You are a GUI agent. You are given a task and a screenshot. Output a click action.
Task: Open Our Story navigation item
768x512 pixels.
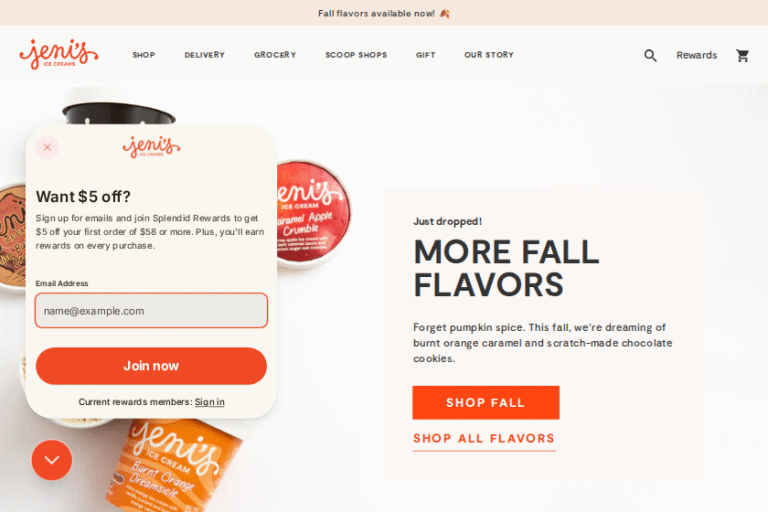coord(489,55)
